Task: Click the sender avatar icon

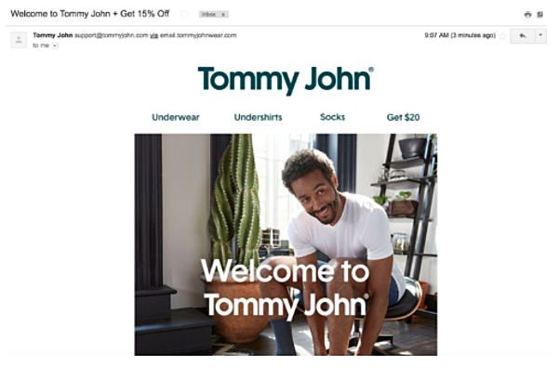Action: pos(19,40)
